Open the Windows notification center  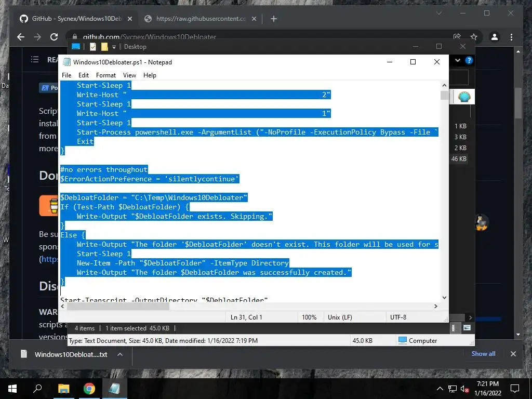pos(515,389)
